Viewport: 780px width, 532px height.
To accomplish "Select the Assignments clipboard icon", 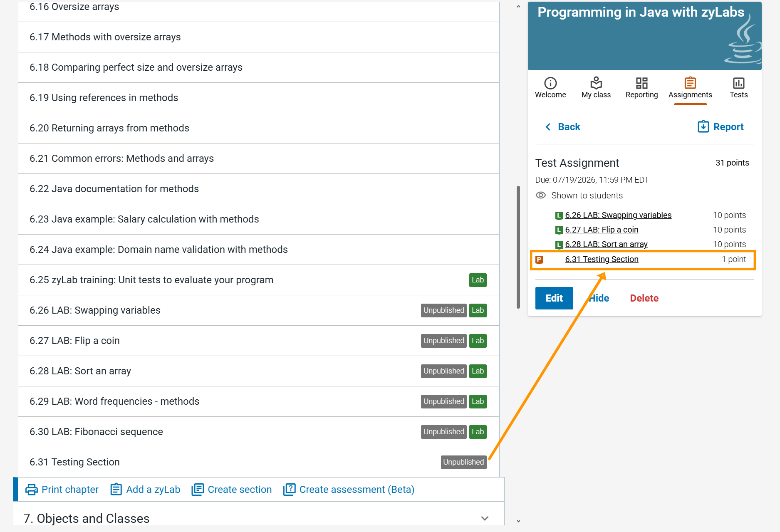I will [690, 83].
